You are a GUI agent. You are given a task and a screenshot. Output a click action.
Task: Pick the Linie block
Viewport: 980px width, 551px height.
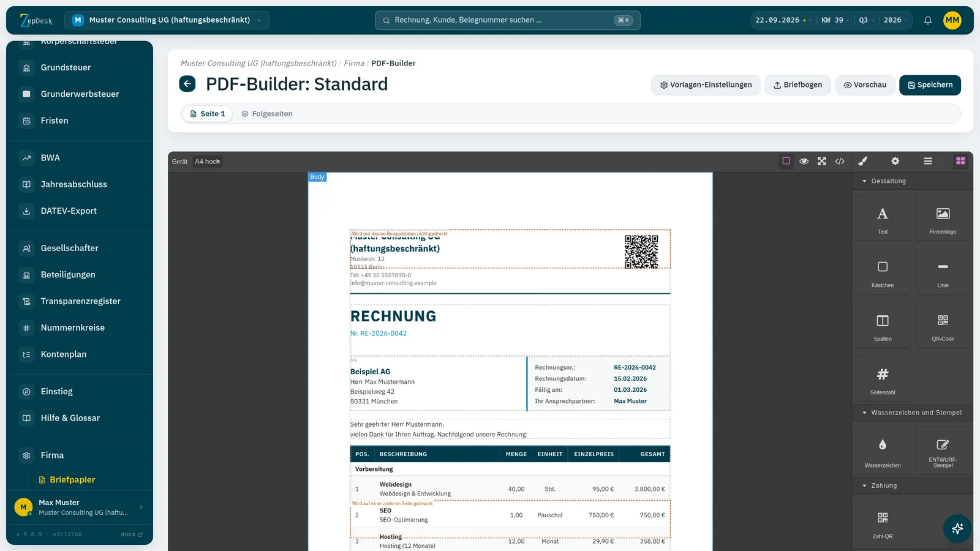click(x=943, y=271)
